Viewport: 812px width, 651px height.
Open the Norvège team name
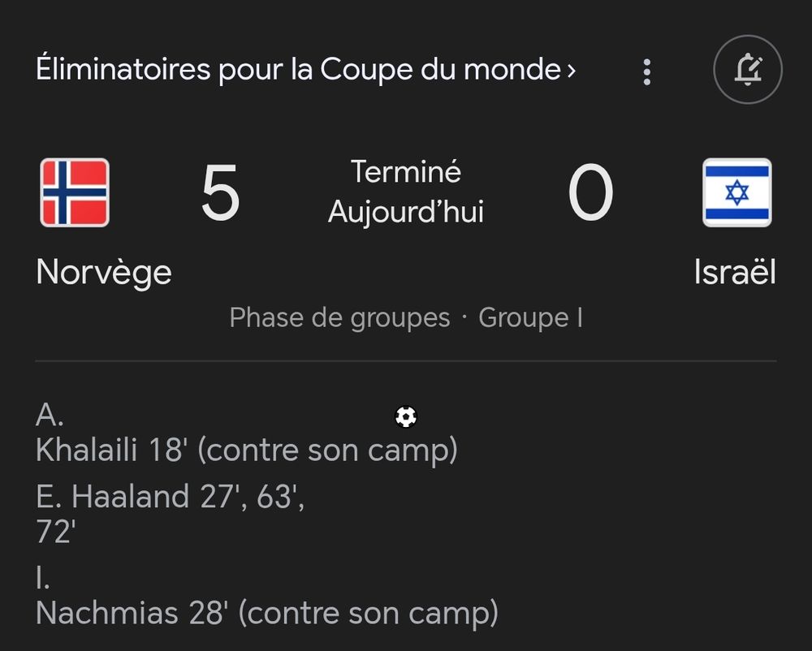[104, 272]
